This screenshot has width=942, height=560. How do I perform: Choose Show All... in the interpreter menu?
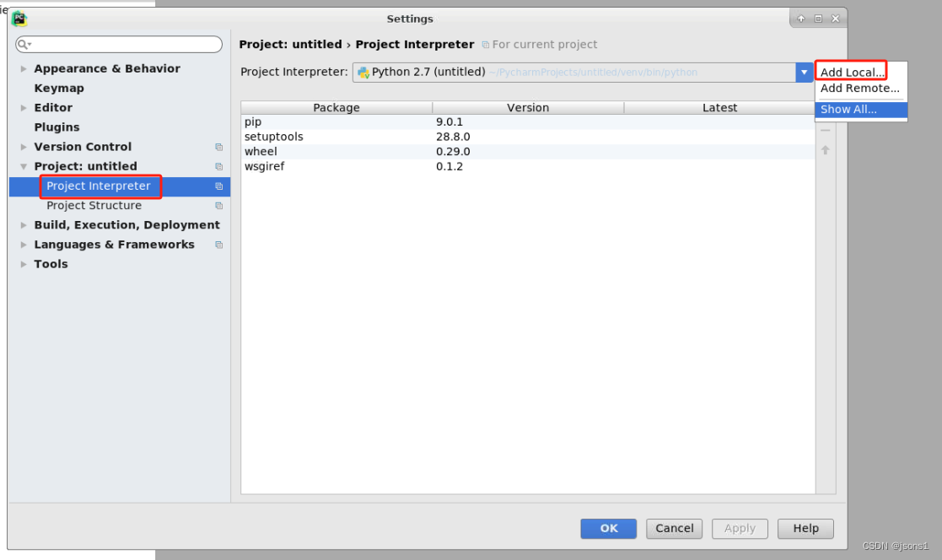tap(848, 109)
